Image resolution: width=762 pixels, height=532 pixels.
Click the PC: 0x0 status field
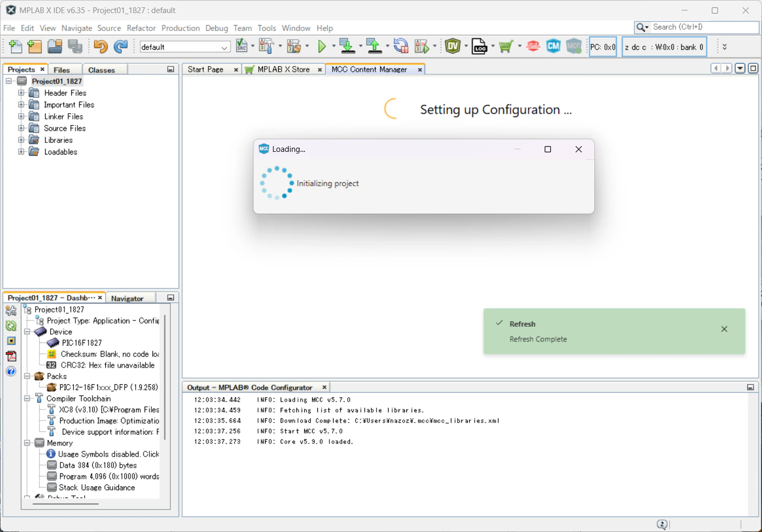(x=603, y=47)
